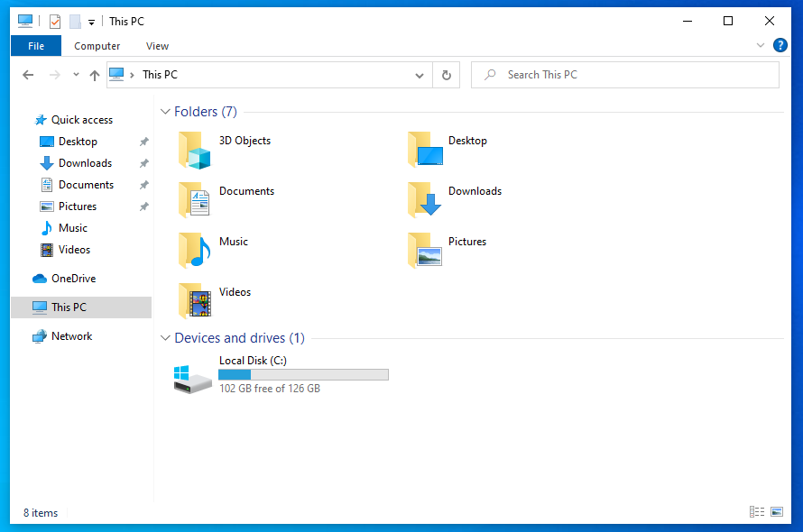
Task: Refresh the This PC view
Action: tap(446, 75)
